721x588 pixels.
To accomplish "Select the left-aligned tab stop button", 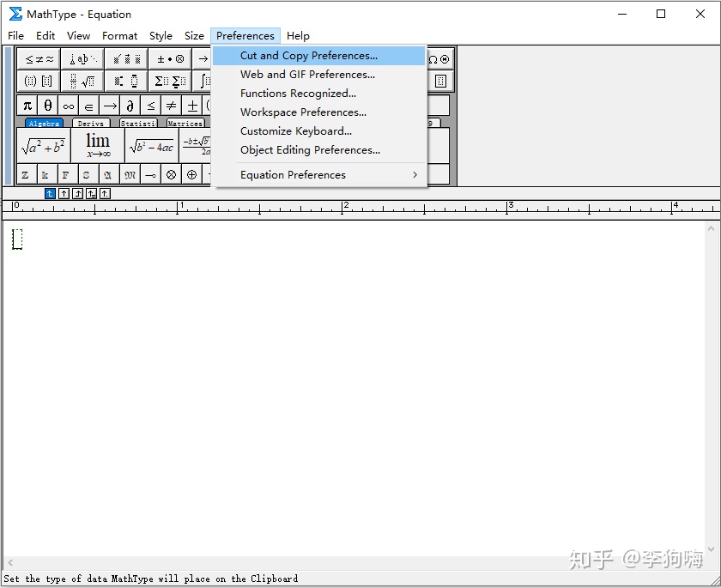I will coord(50,193).
